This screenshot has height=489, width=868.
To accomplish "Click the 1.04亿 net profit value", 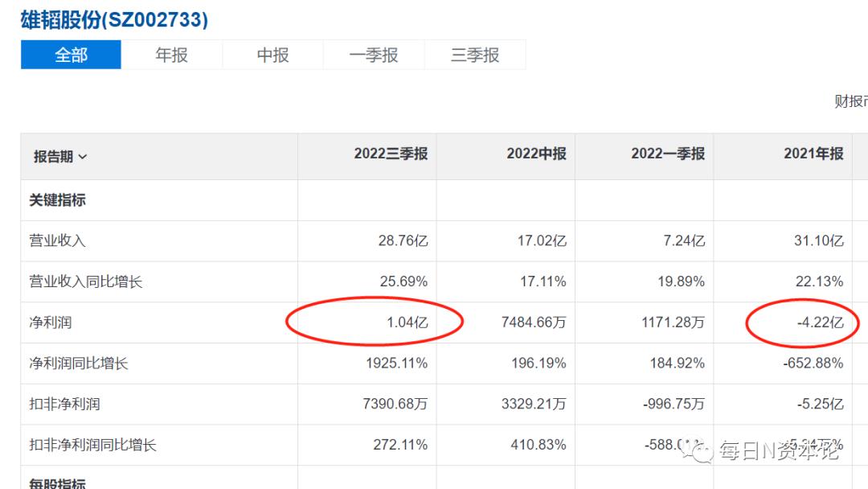I will (x=407, y=323).
